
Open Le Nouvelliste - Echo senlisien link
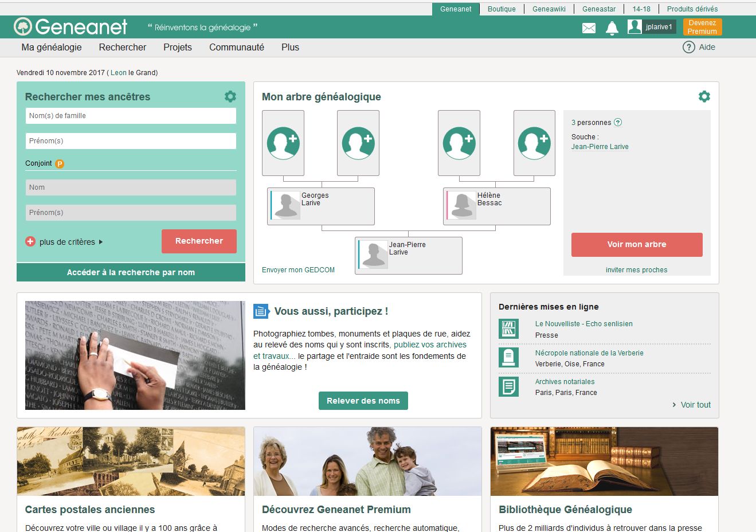[x=584, y=324]
